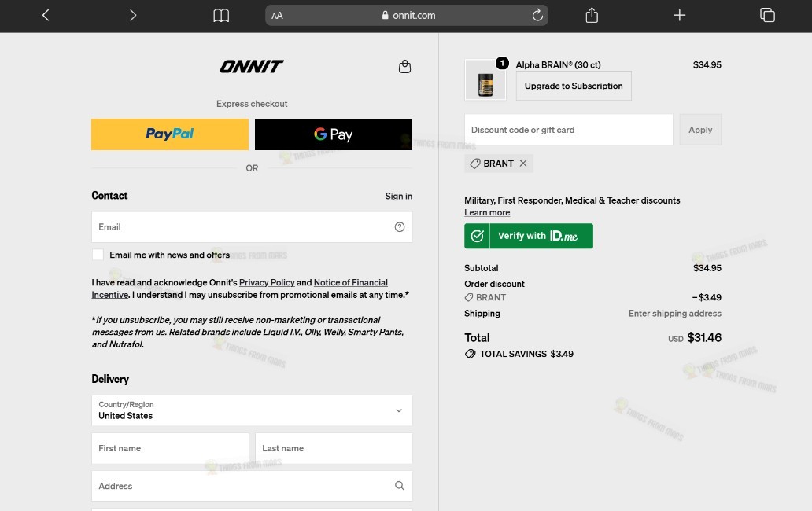The image size is (812, 511).
Task: Open a new tab with the plus icon
Action: tap(680, 16)
